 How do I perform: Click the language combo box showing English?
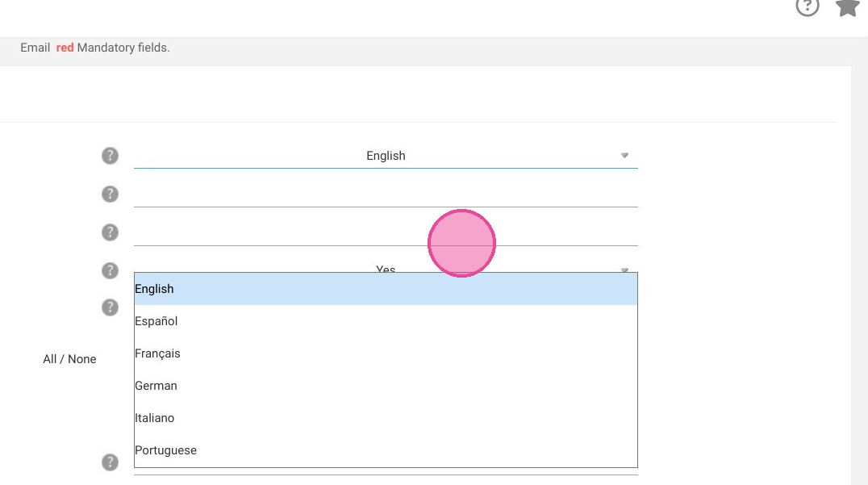[386, 156]
